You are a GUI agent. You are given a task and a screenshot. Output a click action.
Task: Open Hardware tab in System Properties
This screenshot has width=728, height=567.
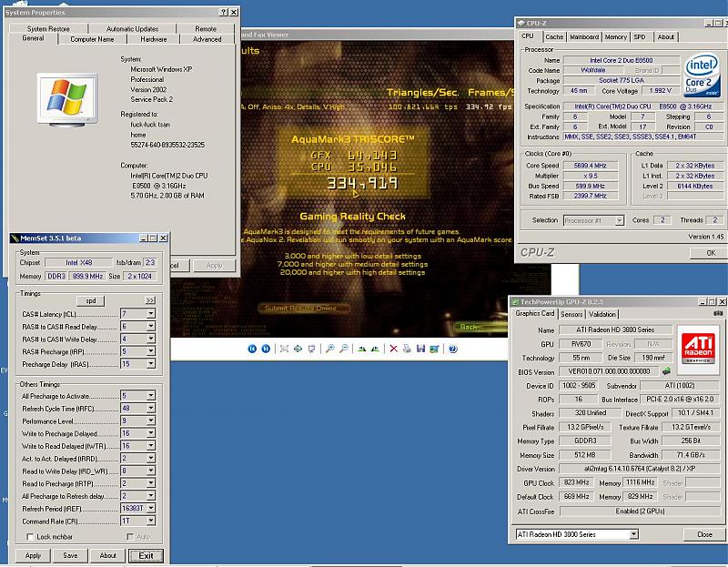point(153,39)
